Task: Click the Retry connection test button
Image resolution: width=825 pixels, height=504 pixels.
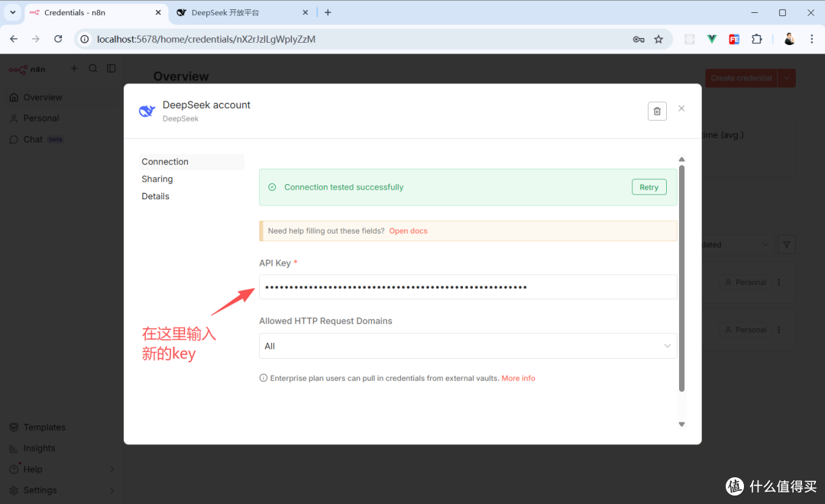Action: pyautogui.click(x=649, y=187)
